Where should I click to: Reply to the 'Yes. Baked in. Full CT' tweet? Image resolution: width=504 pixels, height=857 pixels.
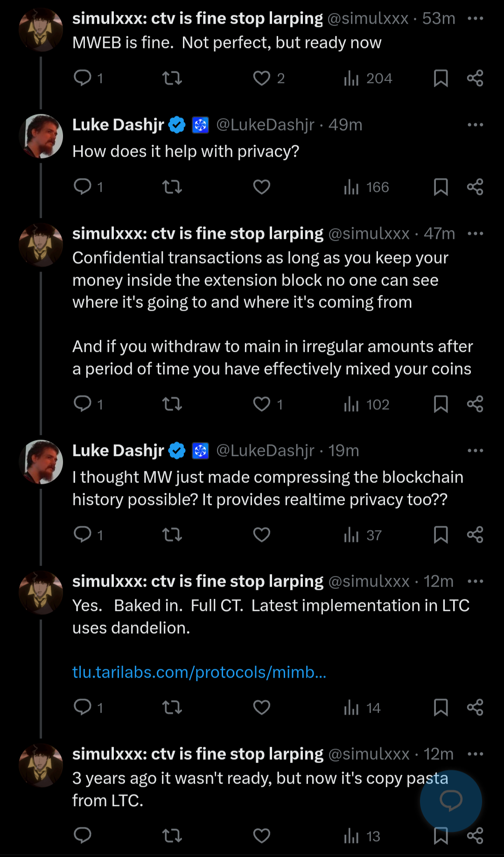click(x=83, y=707)
